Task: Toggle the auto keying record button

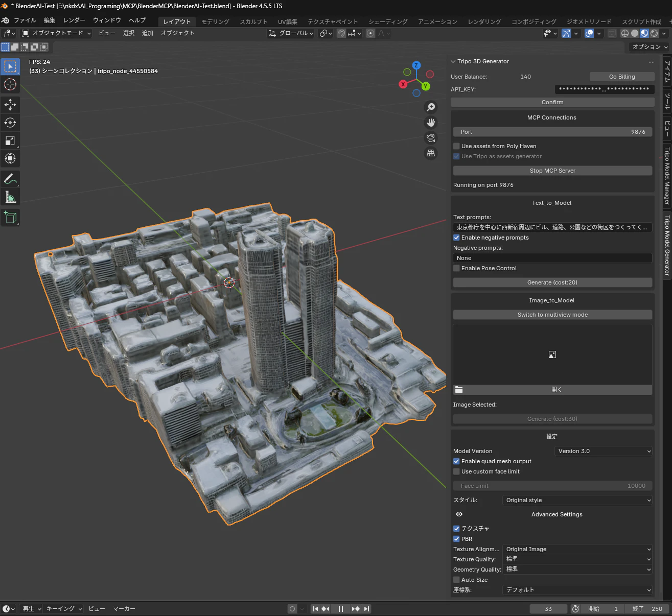Action: (x=292, y=609)
